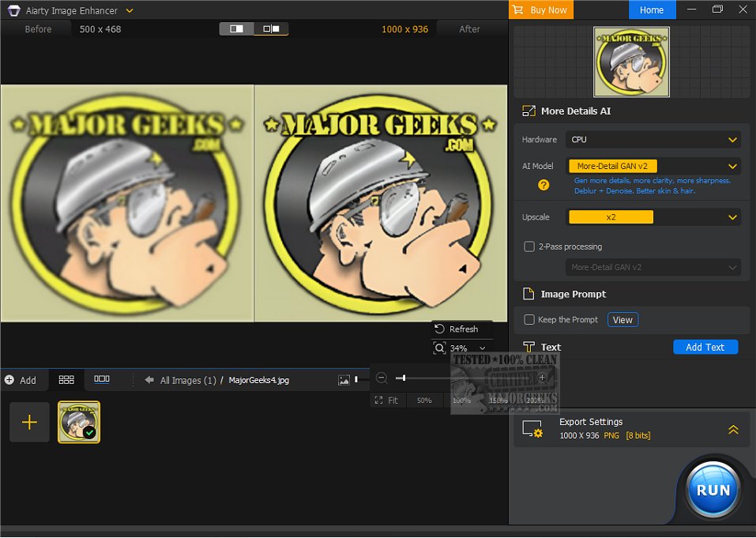Screen dimensions: 756x538
Task: Select the MajorGeeks4 thumbnail in filmstrip
Action: [79, 423]
